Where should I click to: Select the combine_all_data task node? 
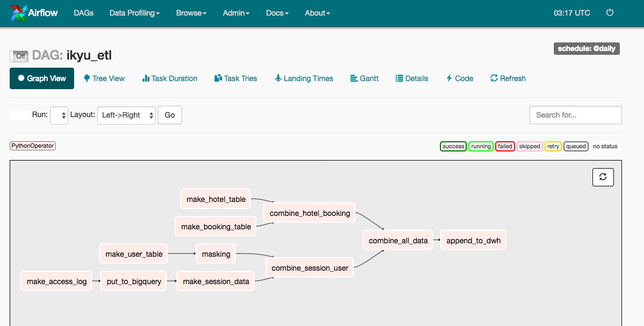point(399,240)
